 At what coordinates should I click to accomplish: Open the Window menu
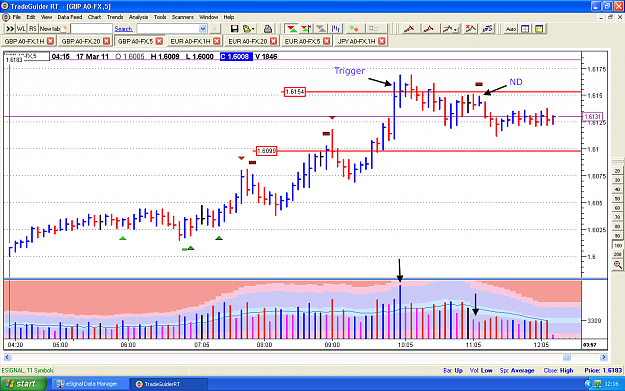point(208,17)
